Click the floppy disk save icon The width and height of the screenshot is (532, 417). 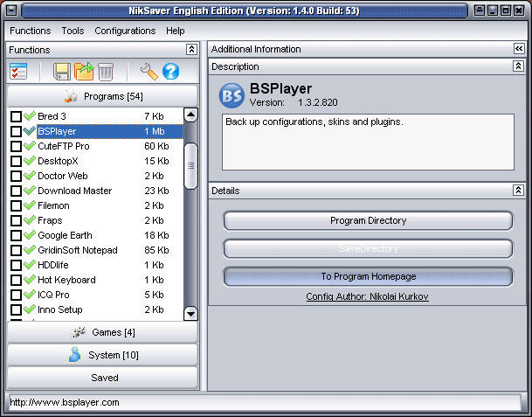pyautogui.click(x=62, y=72)
